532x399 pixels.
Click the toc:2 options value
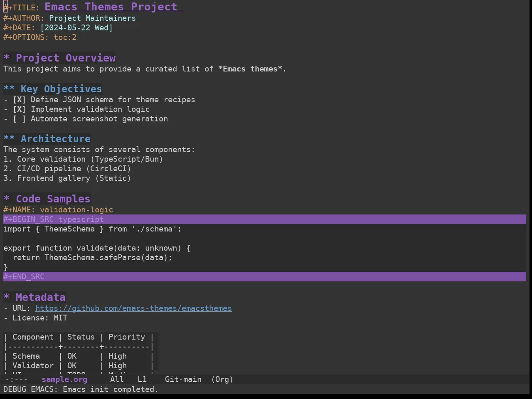[x=65, y=37]
